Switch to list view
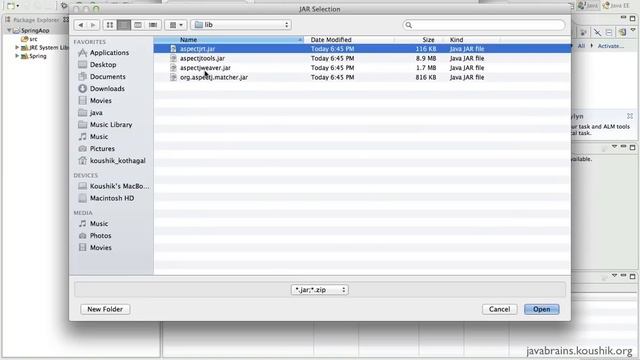The width and height of the screenshot is (640, 360). tap(124, 25)
